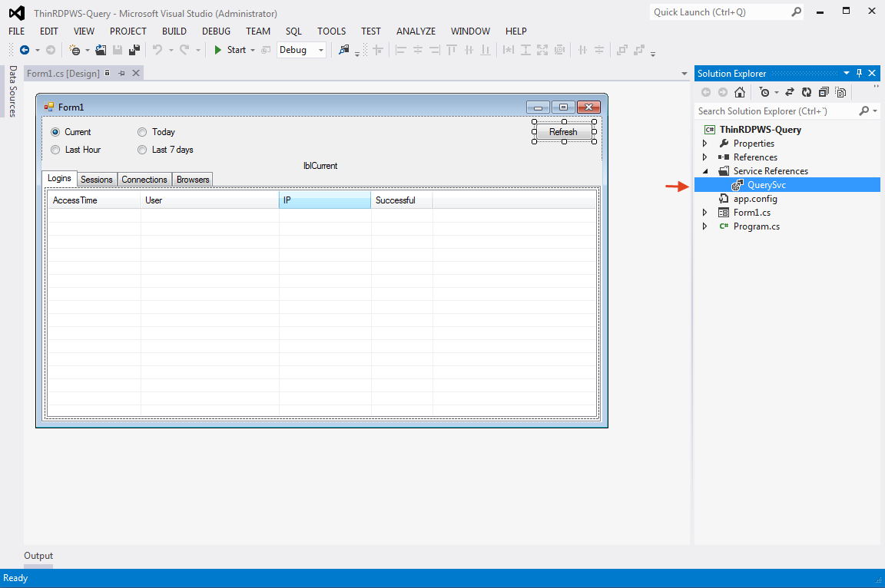Refresh the Solution Explorer
The image size is (885, 588).
(807, 91)
